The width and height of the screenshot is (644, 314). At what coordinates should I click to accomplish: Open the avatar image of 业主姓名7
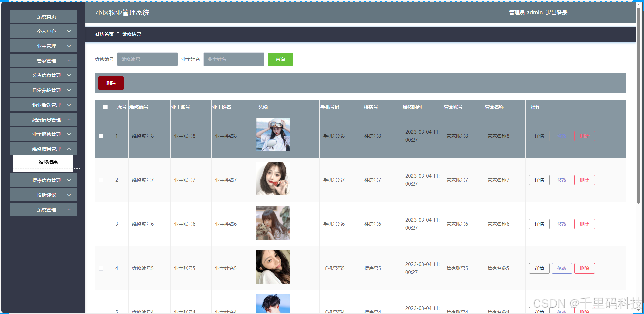click(273, 179)
